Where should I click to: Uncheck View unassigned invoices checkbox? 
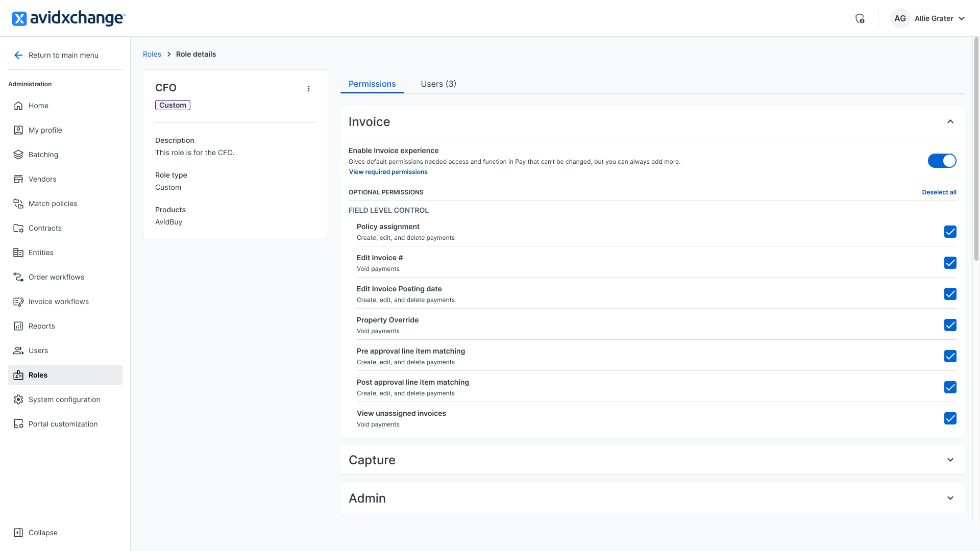tap(950, 418)
